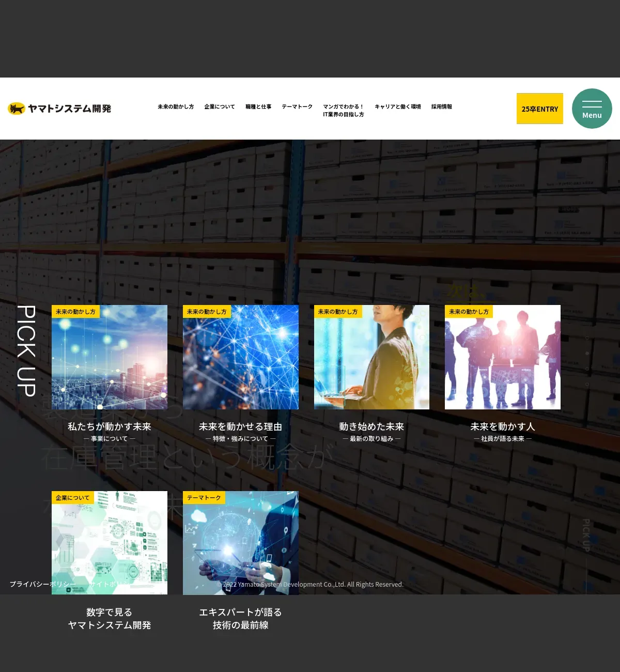Click エキスパートが語る技術の最前線 title link
620x672 pixels.
tap(241, 619)
